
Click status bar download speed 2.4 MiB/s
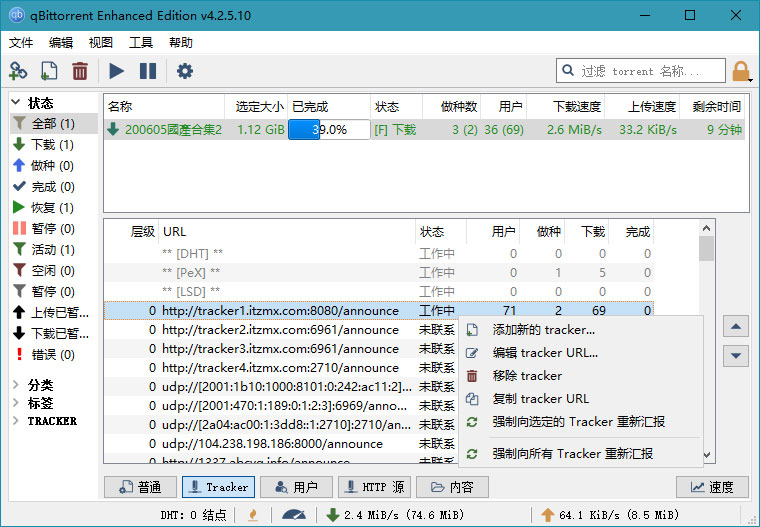pos(396,515)
